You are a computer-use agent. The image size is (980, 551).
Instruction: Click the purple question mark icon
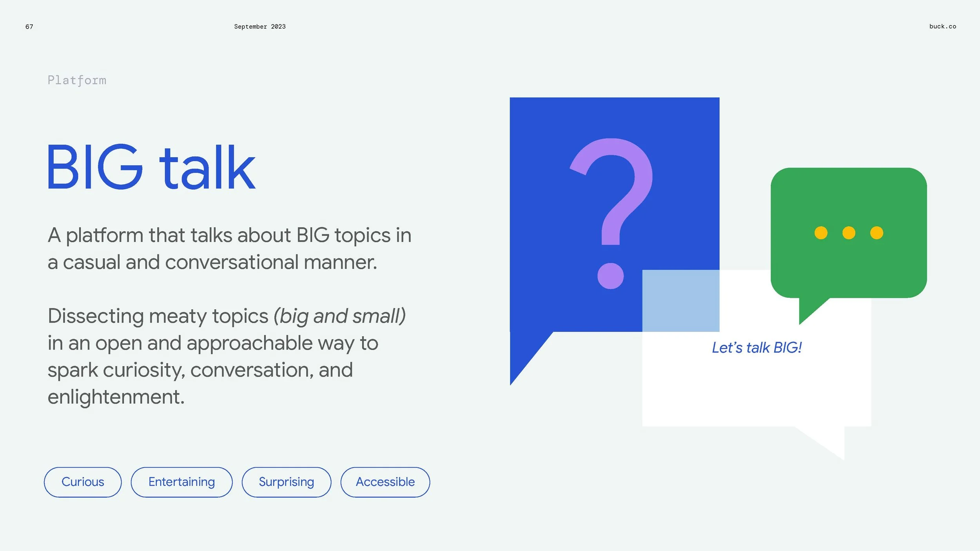coord(612,214)
